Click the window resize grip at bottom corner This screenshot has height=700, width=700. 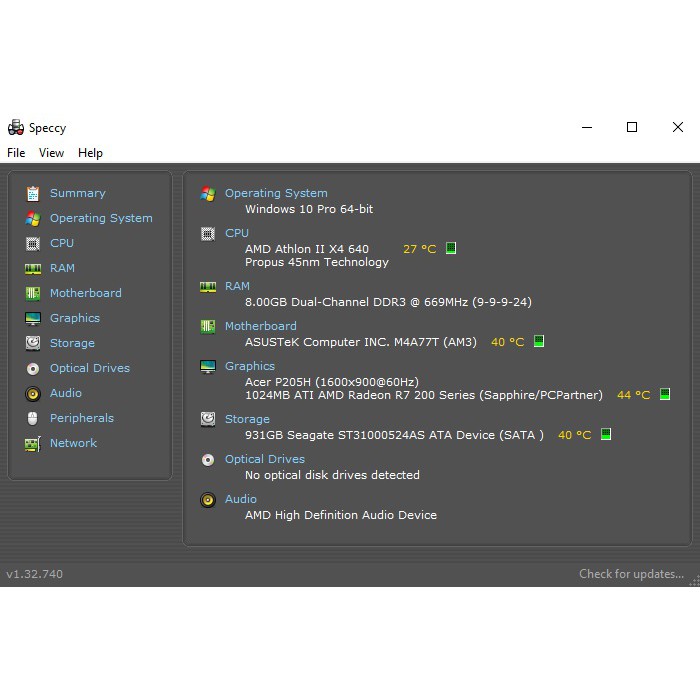coord(695,581)
